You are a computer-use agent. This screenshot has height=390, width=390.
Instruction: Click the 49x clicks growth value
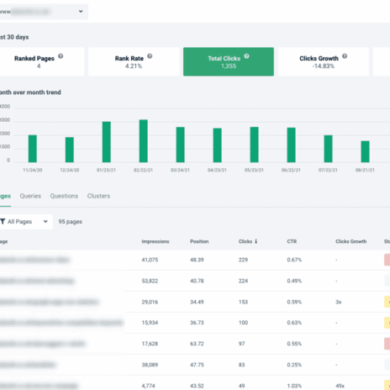coord(340,386)
